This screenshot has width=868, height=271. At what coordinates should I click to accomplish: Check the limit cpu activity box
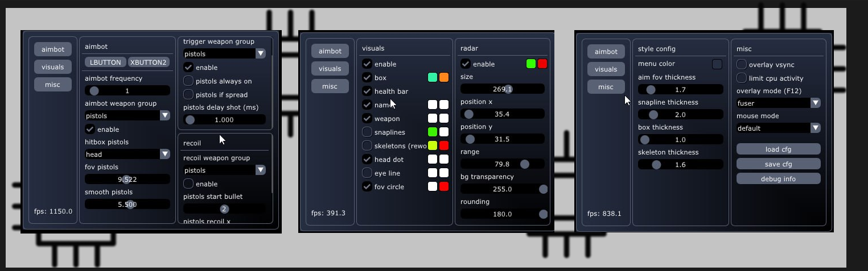(742, 78)
